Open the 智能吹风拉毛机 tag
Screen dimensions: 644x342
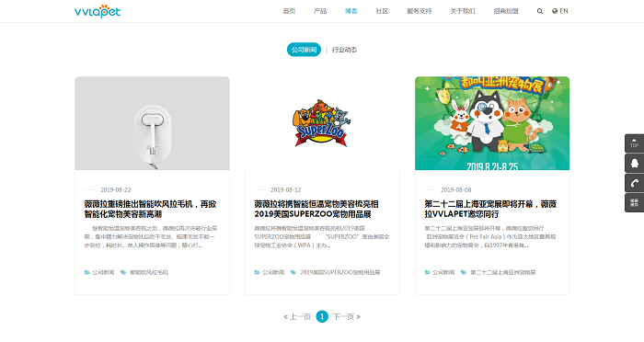pyautogui.click(x=149, y=272)
